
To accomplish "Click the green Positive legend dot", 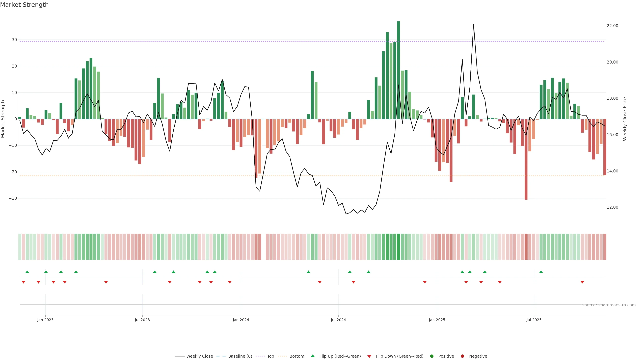I will pyautogui.click(x=432, y=356).
